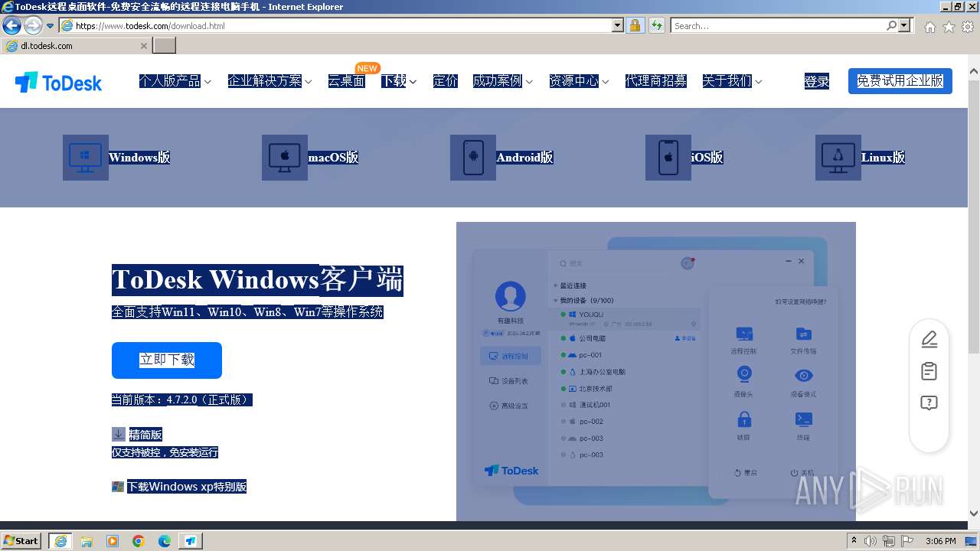The image size is (980, 551).
Task: Click the Start button
Action: [x=21, y=541]
